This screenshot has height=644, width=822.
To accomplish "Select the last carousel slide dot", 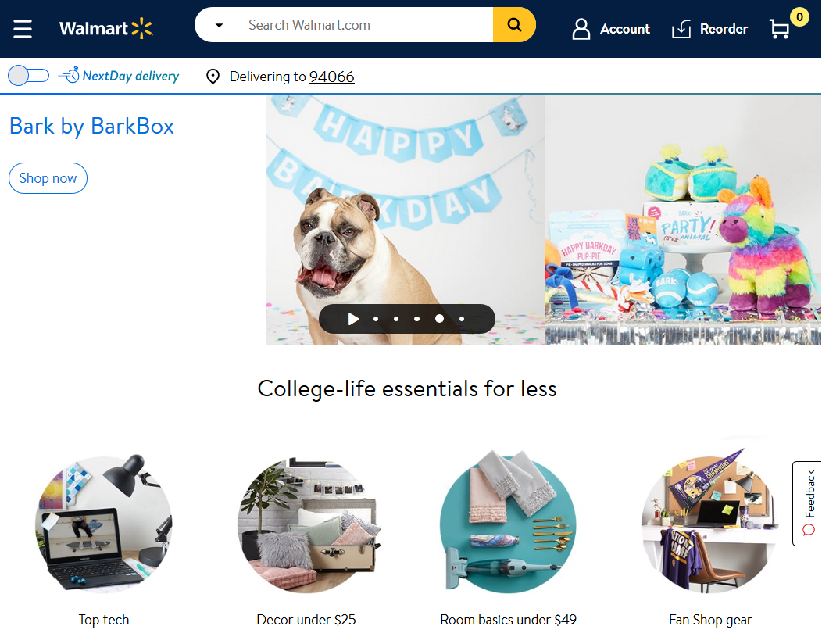I will click(462, 319).
